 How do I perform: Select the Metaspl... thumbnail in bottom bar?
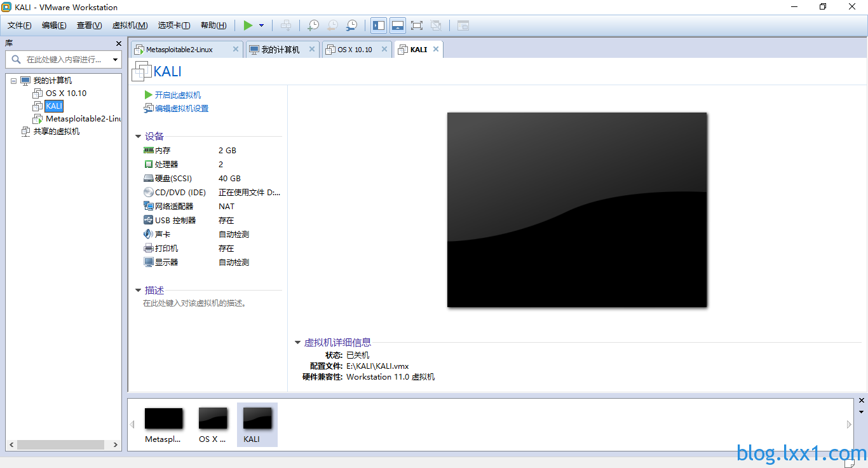coord(163,425)
